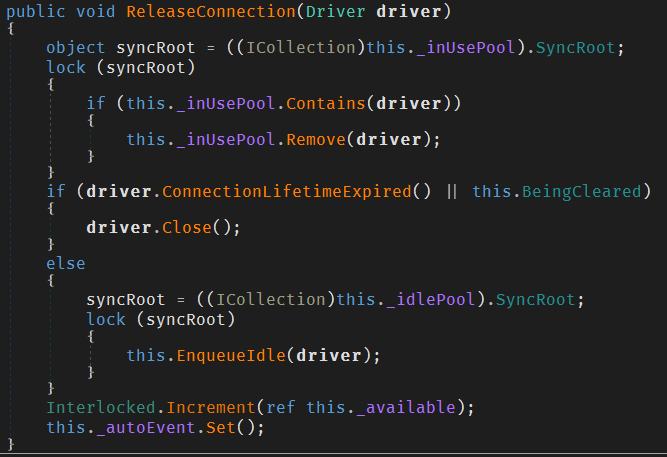Click the Close method on driver
This screenshot has height=457, width=667.
(187, 227)
